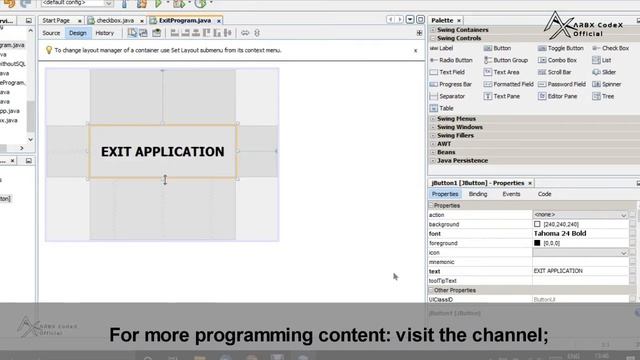Select Text Field component in palette
The image size is (640, 360).
447,72
